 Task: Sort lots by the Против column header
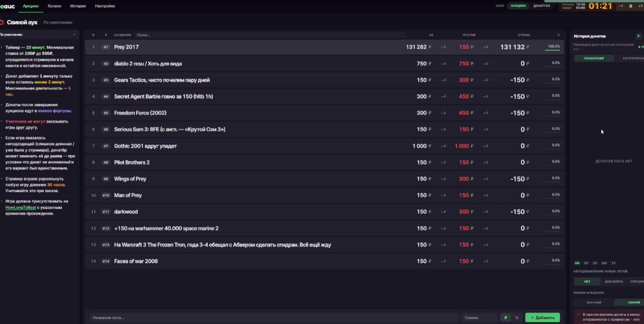tap(469, 35)
